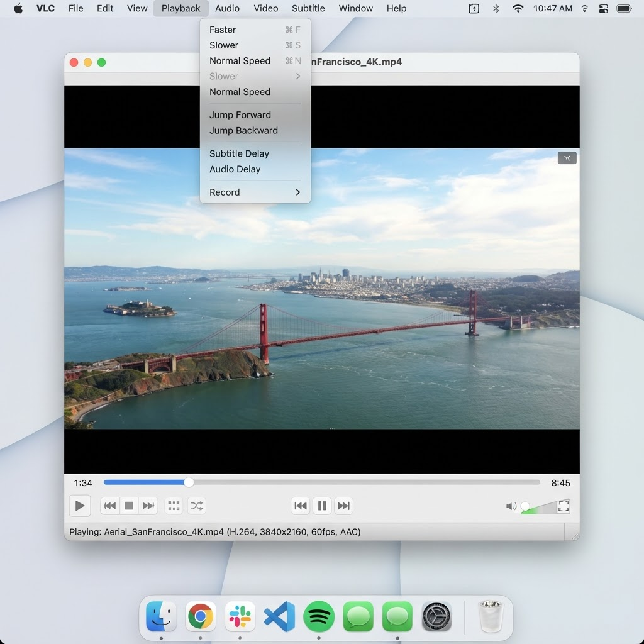Click the Wi-Fi icon left of the clock
Viewport: 644px width, 644px height.
pos(518,8)
